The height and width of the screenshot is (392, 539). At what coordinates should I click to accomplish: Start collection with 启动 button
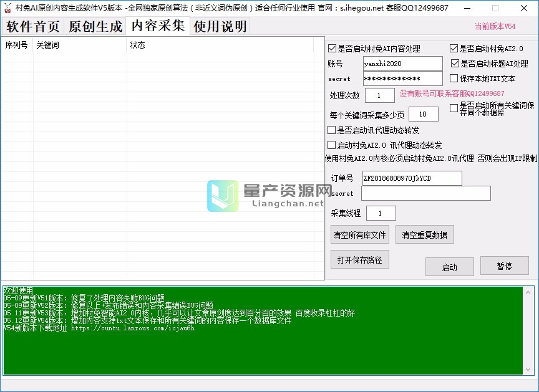tap(450, 267)
